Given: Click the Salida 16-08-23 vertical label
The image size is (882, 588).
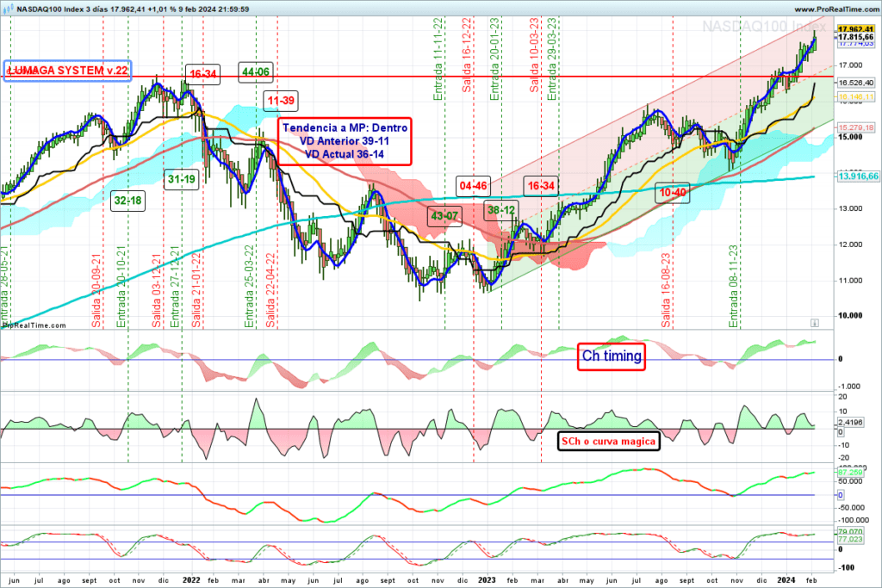Looking at the screenshot, I should tap(666, 290).
